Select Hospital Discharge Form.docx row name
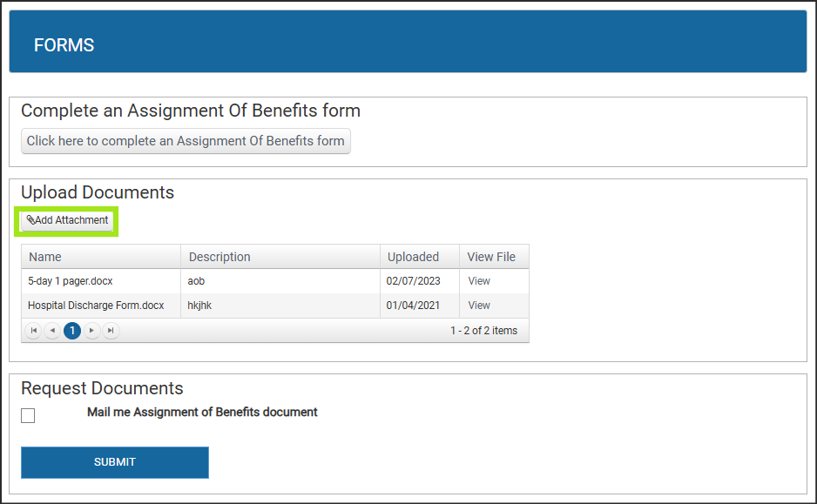 pos(96,306)
